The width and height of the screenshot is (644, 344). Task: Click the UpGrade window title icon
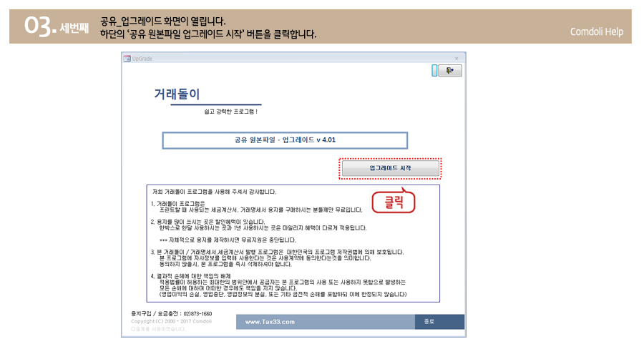pos(127,59)
